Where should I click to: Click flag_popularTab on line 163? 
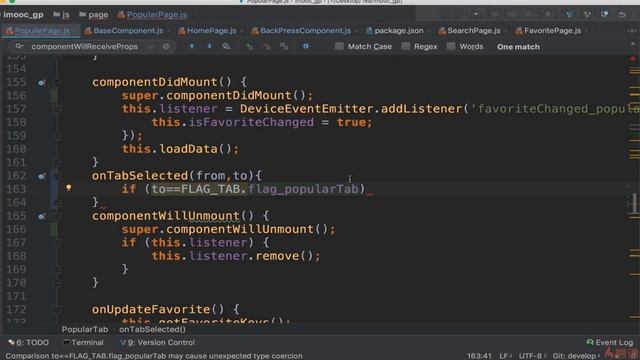(303, 189)
